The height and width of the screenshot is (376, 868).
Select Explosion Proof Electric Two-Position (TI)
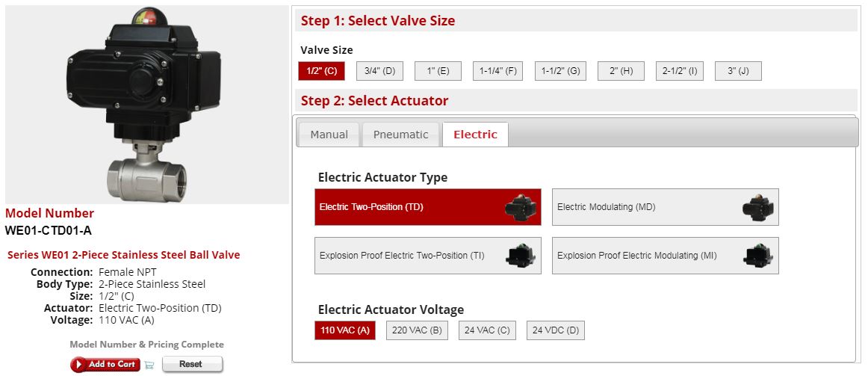click(x=428, y=256)
